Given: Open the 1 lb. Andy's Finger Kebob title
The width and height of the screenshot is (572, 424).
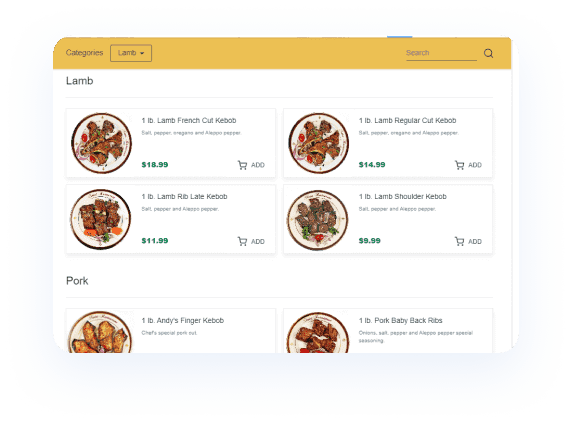Looking at the screenshot, I should click(182, 320).
